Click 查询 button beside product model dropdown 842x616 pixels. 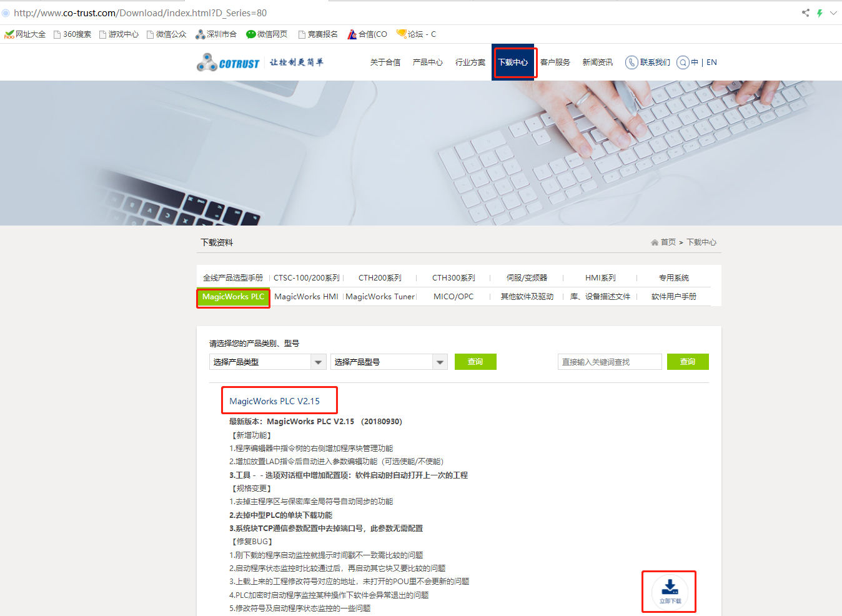coord(475,362)
